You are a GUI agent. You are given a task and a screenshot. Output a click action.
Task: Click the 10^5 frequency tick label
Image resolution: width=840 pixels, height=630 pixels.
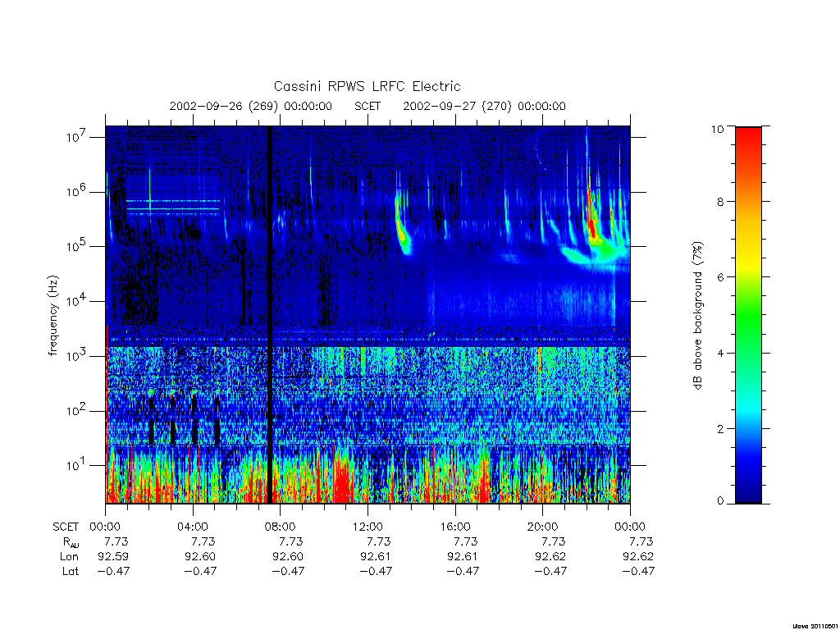coord(77,246)
